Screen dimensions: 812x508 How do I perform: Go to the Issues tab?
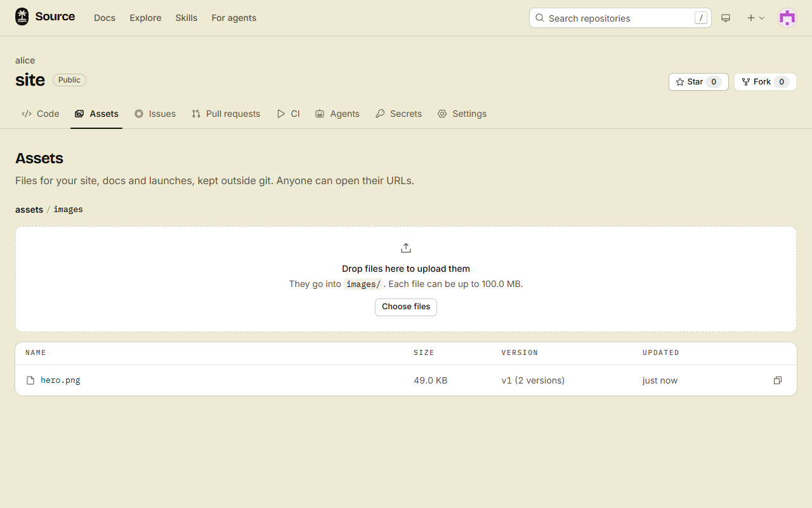(x=155, y=114)
